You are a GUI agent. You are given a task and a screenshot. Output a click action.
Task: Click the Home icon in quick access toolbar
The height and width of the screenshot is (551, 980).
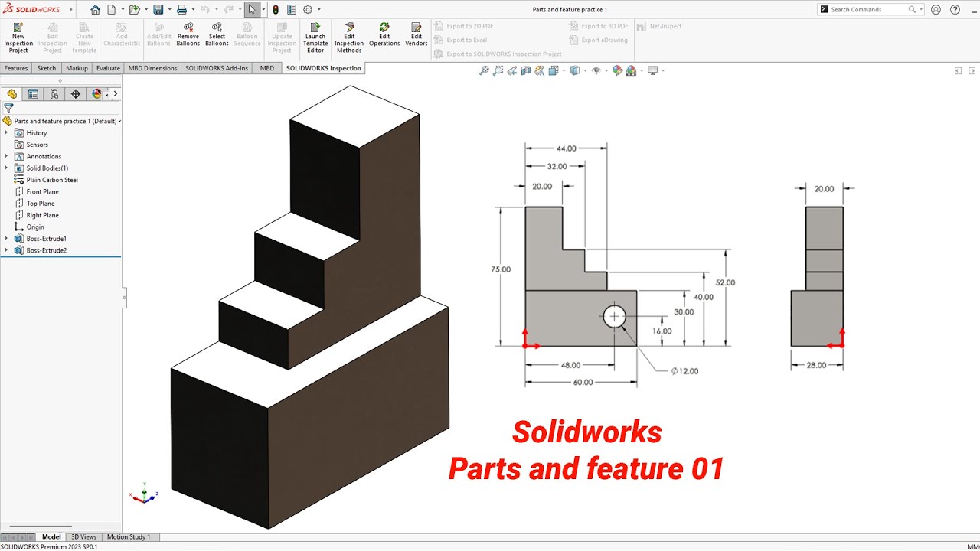95,10
